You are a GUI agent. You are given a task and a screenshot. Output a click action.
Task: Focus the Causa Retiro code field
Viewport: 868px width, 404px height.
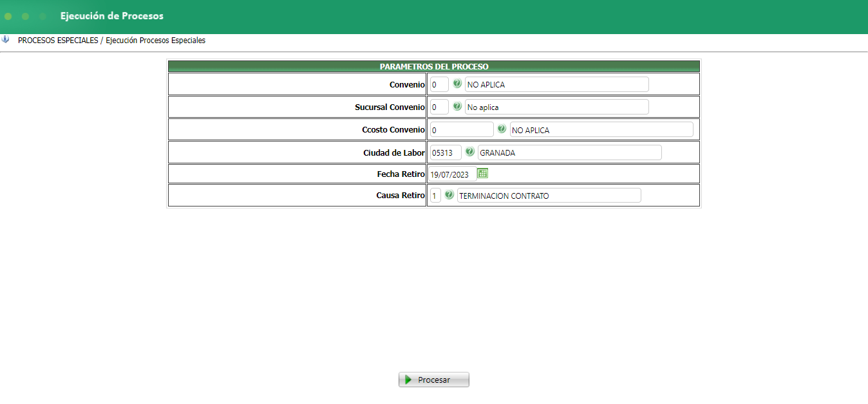point(435,196)
